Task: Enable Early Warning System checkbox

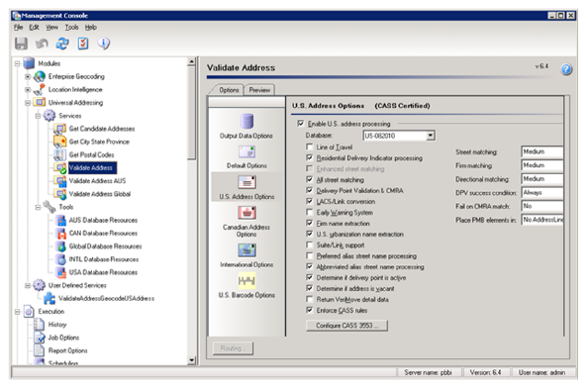Action: 309,212
